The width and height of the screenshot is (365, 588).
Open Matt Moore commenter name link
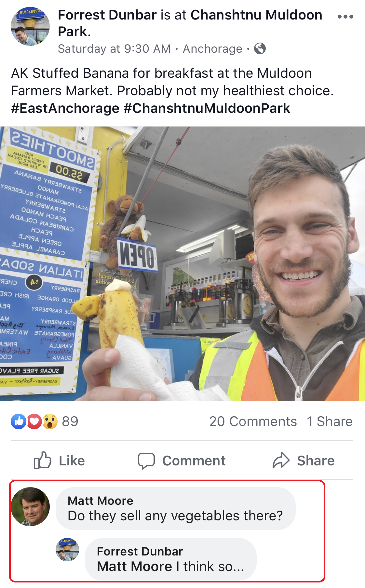tap(101, 501)
